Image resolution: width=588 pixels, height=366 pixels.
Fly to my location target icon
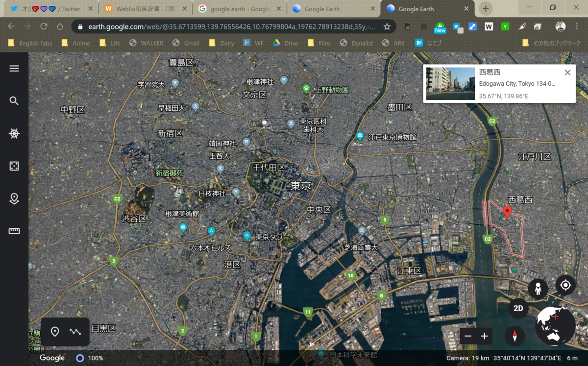click(565, 285)
